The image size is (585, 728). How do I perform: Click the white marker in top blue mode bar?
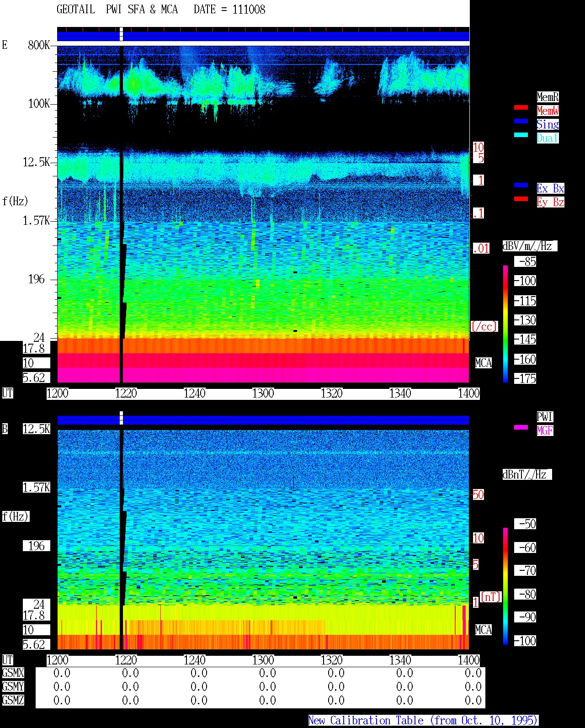121,34
